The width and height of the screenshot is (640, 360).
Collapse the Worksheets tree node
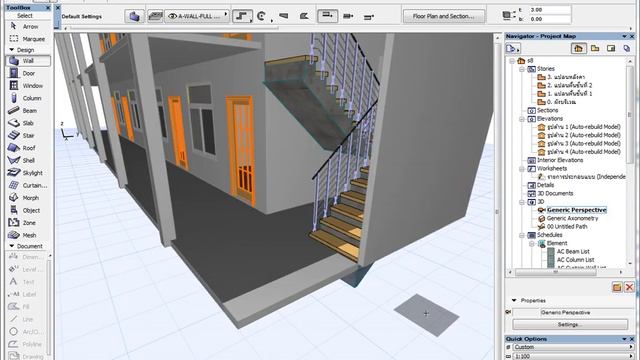coord(522,169)
